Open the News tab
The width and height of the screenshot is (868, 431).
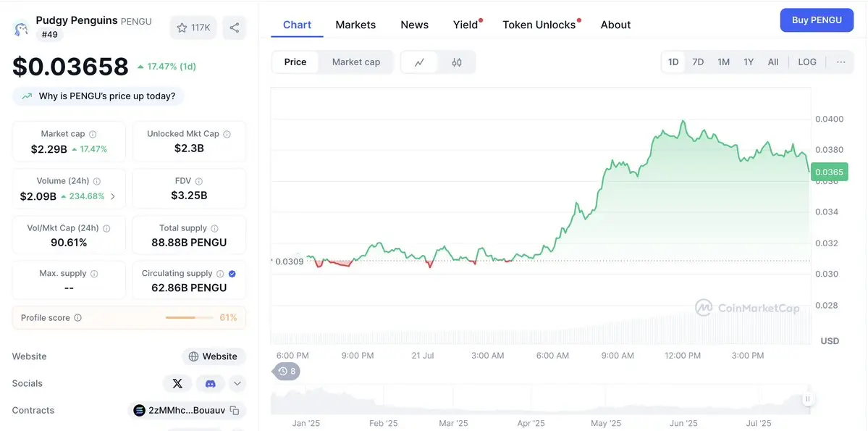(x=415, y=25)
